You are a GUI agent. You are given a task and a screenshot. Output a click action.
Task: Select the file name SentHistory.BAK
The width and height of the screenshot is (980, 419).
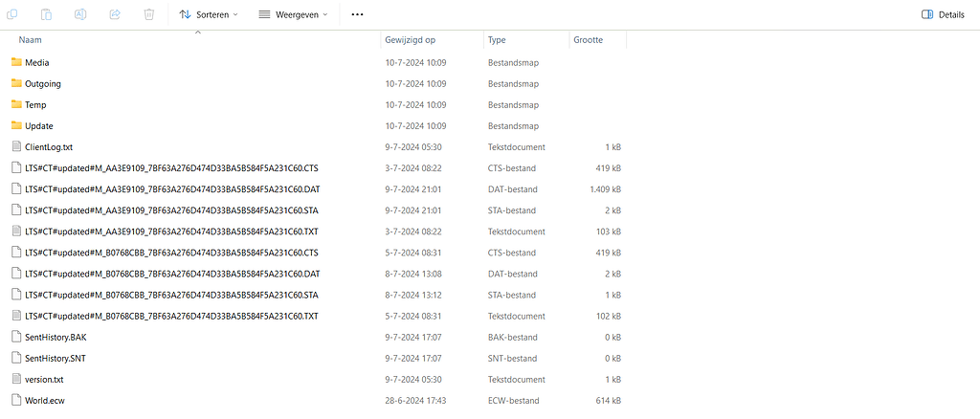[56, 337]
